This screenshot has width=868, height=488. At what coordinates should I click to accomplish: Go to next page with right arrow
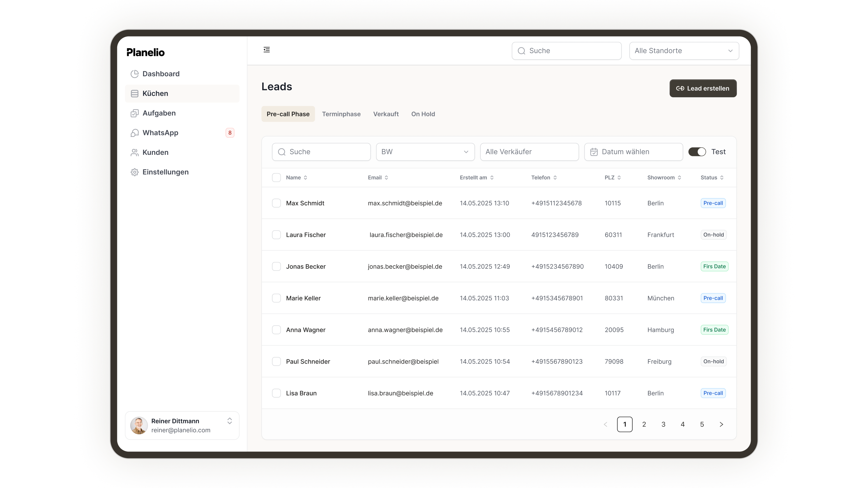[721, 424]
